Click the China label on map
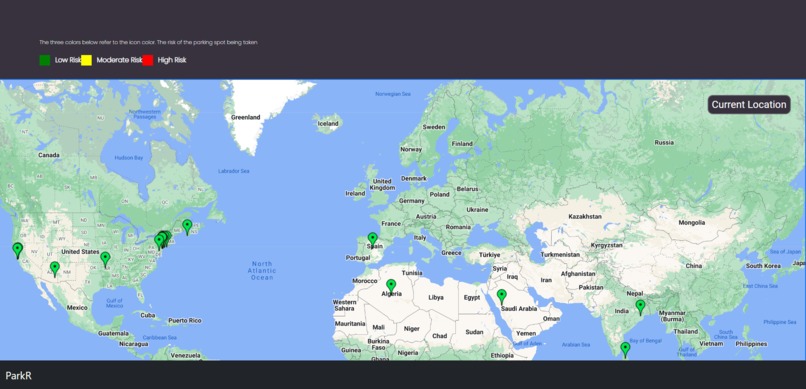 tap(693, 266)
